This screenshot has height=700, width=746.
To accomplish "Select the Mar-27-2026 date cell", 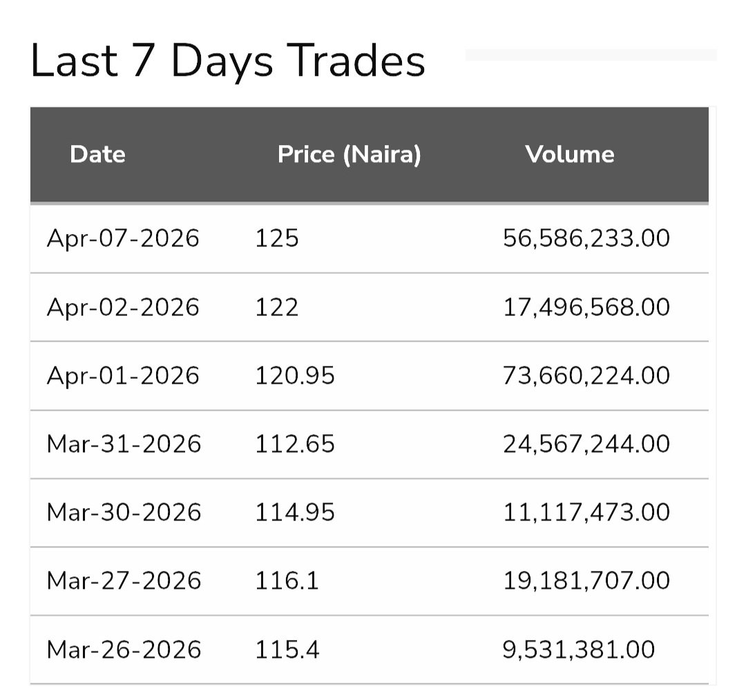I will pyautogui.click(x=124, y=581).
